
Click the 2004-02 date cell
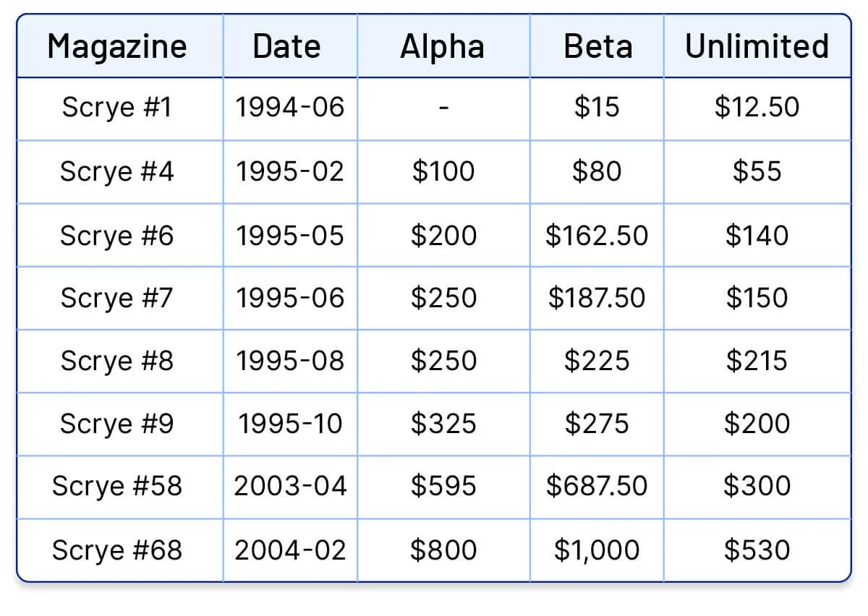pyautogui.click(x=290, y=550)
